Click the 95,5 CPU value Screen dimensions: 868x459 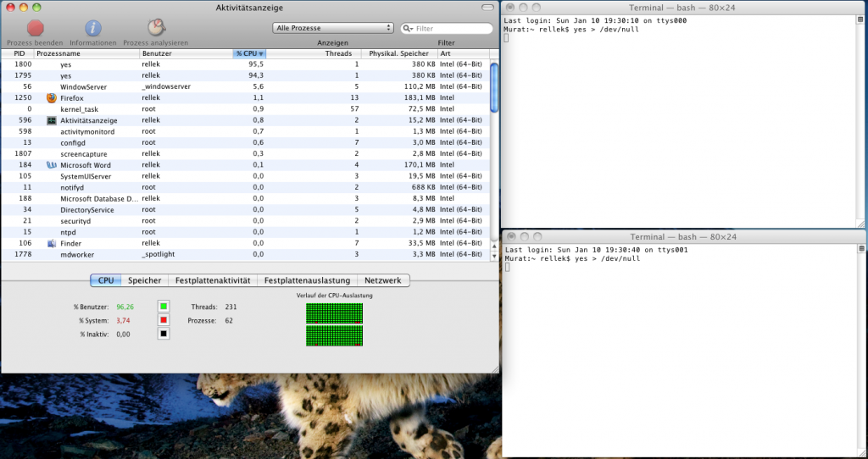tap(256, 64)
